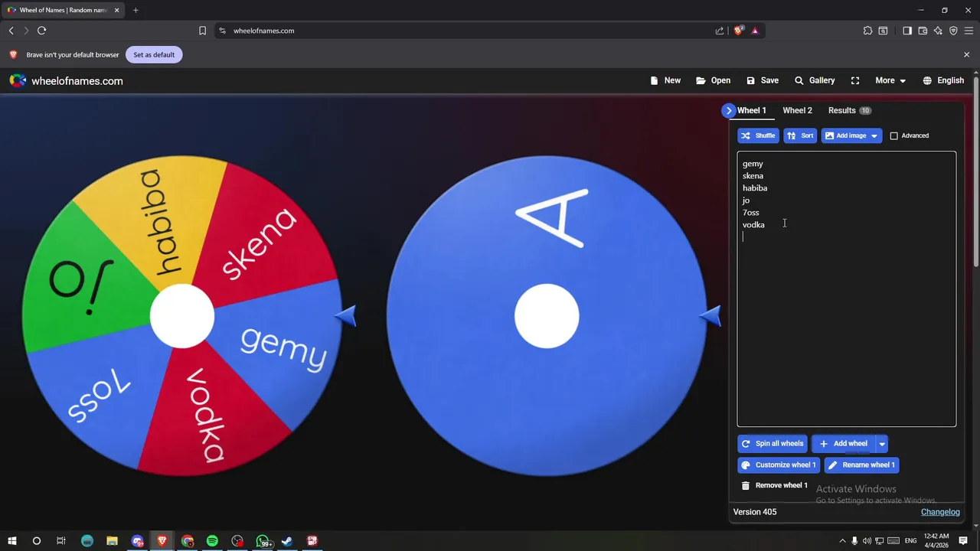Switch to the Wheel 2 tab
Image resolution: width=980 pixels, height=551 pixels.
point(797,110)
